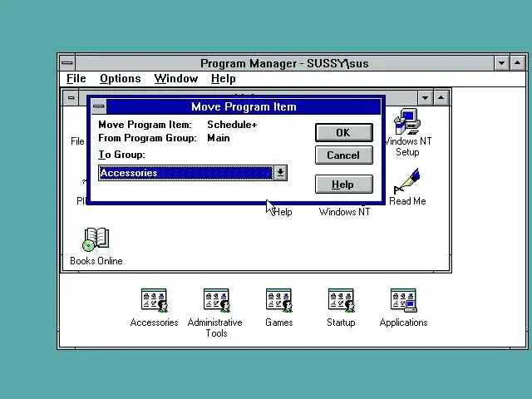The image size is (532, 399).
Task: Minimize the Program Manager window
Action: pos(501,63)
